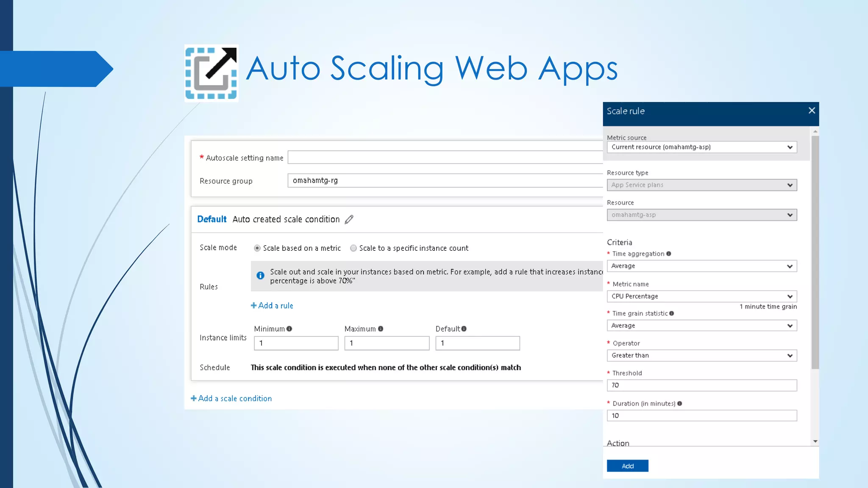Click the 'Auto created scale condition' text

pos(286,219)
